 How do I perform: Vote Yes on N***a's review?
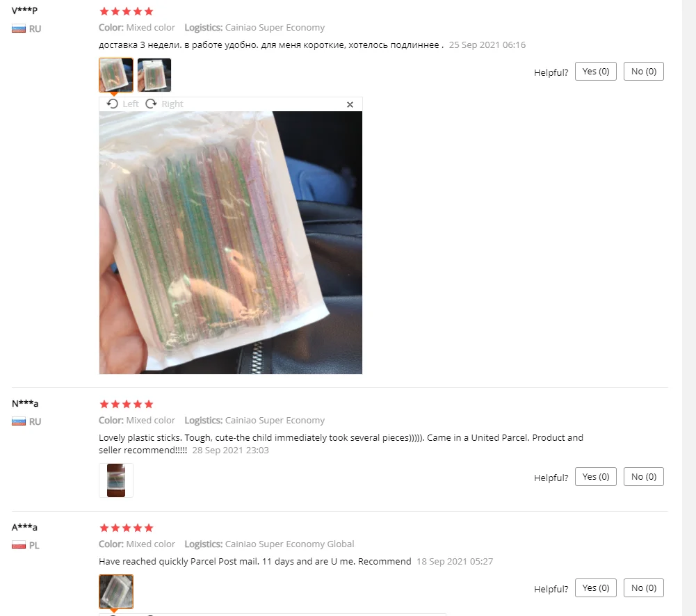tap(596, 477)
